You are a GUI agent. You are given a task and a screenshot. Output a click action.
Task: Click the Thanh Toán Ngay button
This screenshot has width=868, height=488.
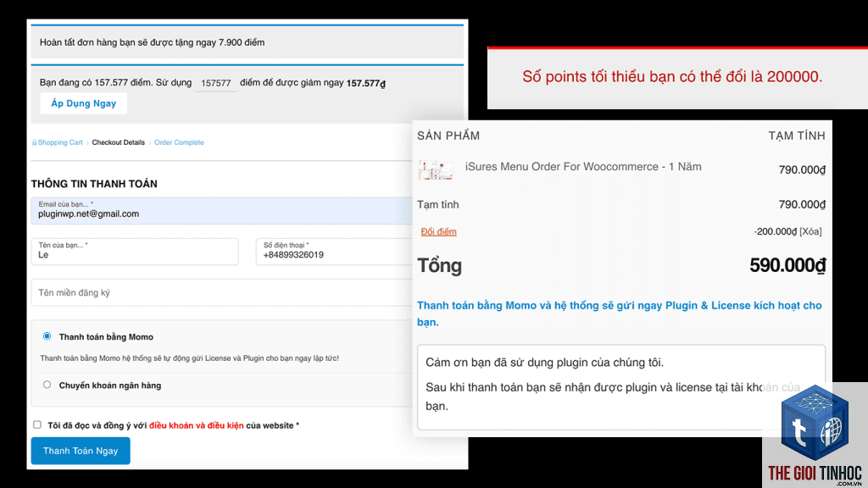(81, 451)
